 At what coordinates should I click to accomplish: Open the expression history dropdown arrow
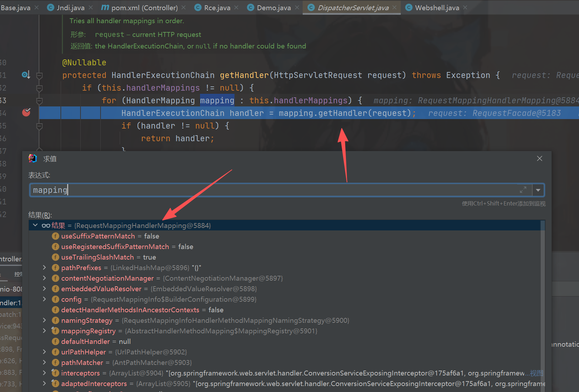pos(538,190)
